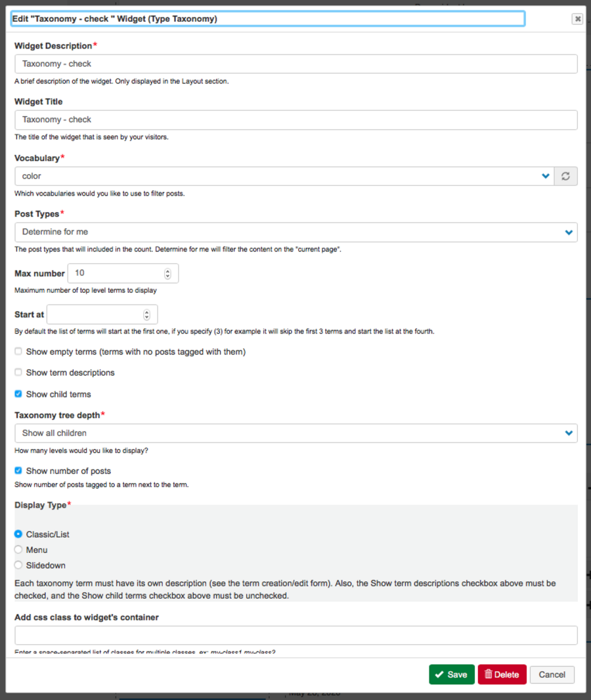Expand the Post Types dropdown
Screen dimensions: 591x700
(x=295, y=232)
